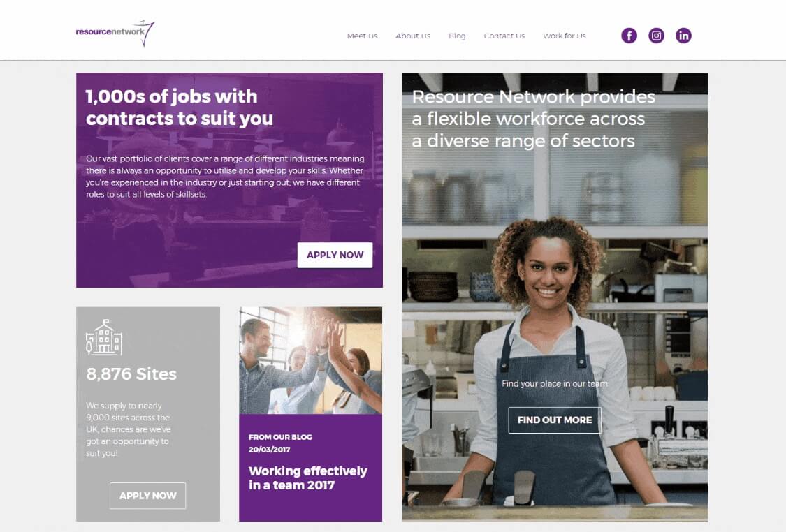
Task: Select Contact Us in navigation
Action: (504, 36)
